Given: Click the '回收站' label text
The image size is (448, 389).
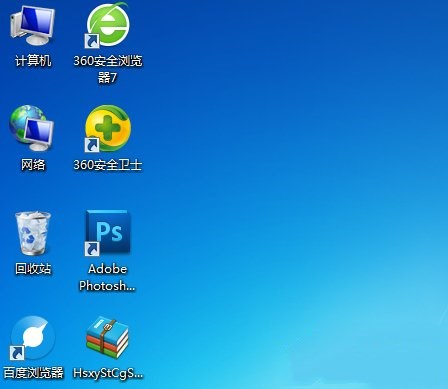Looking at the screenshot, I should [33, 268].
